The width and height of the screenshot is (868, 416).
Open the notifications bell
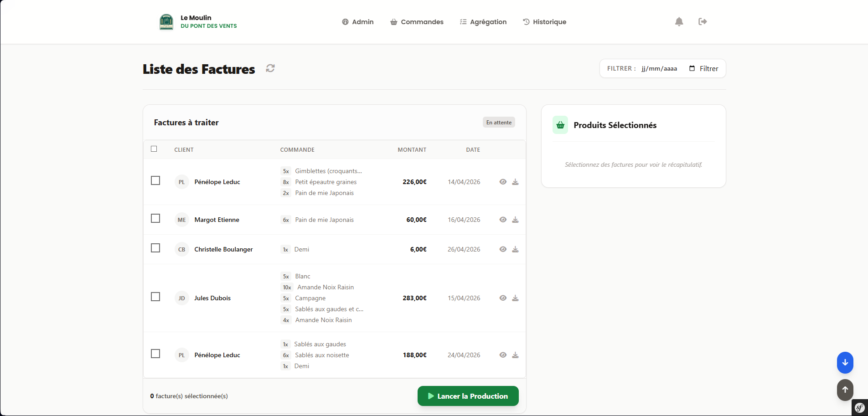click(x=679, y=21)
